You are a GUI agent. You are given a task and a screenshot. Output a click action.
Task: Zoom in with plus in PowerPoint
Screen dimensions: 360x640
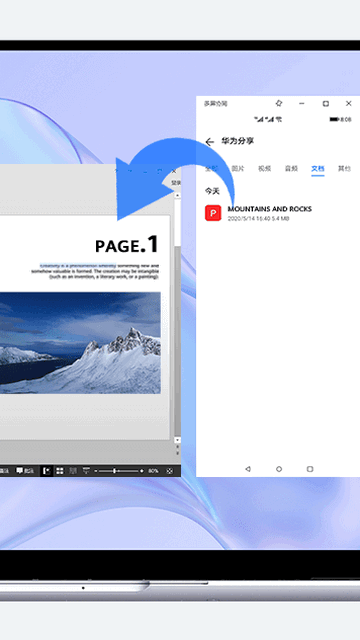[x=142, y=471]
